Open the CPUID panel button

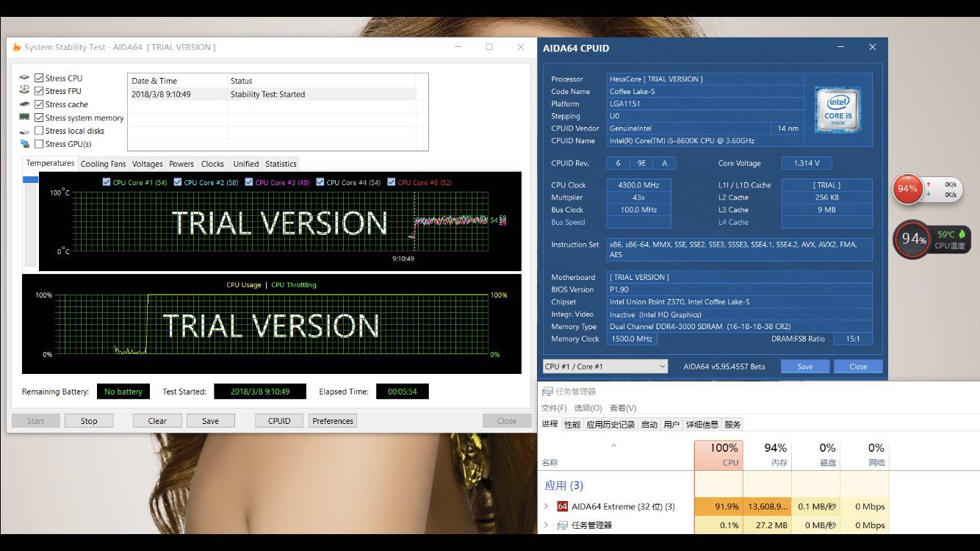(x=280, y=421)
